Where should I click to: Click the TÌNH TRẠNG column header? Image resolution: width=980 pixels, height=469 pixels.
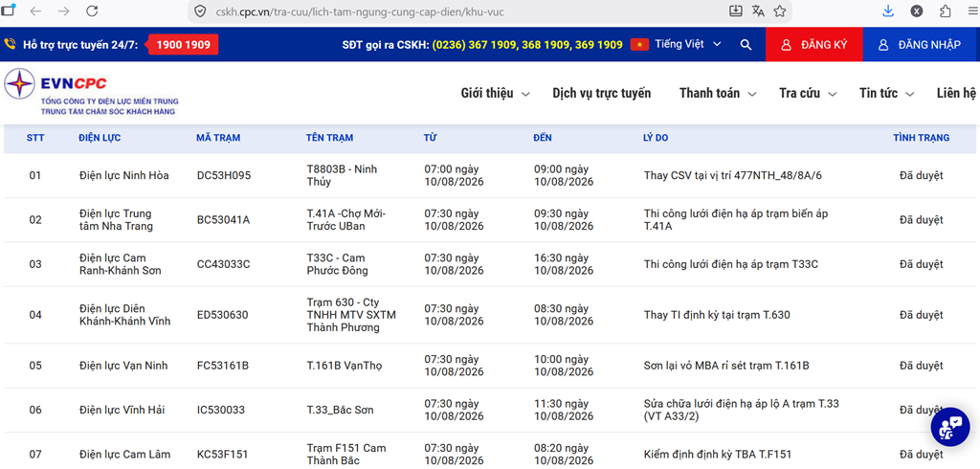tap(922, 138)
